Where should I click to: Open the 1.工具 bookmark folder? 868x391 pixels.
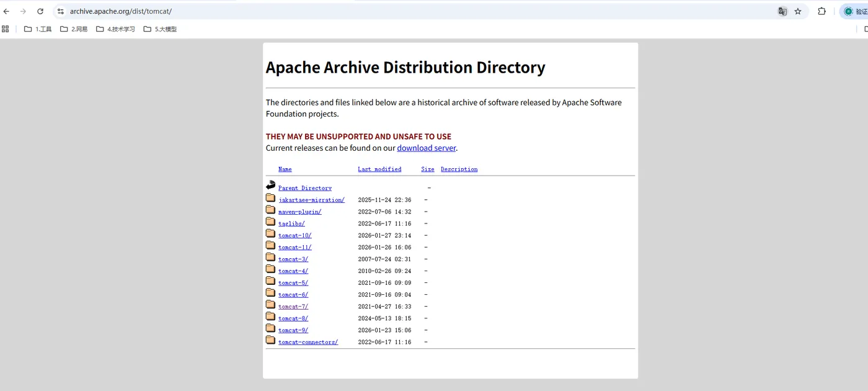tap(38, 29)
